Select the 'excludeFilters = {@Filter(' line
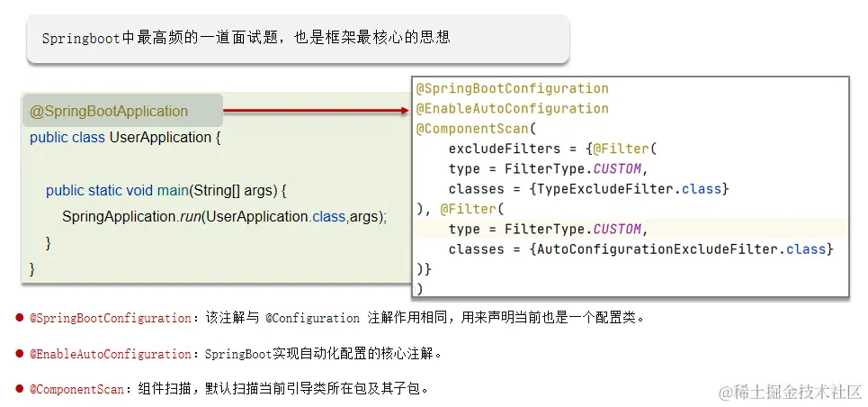The image size is (868, 407). click(552, 149)
